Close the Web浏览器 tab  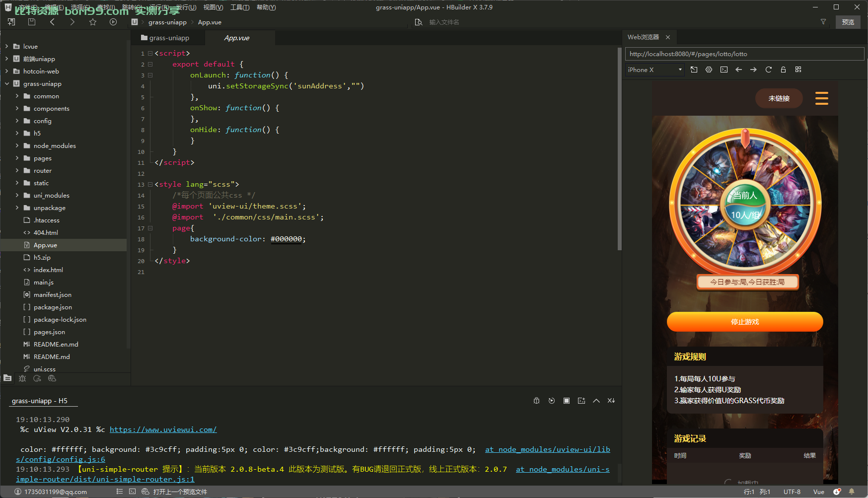pyautogui.click(x=668, y=37)
